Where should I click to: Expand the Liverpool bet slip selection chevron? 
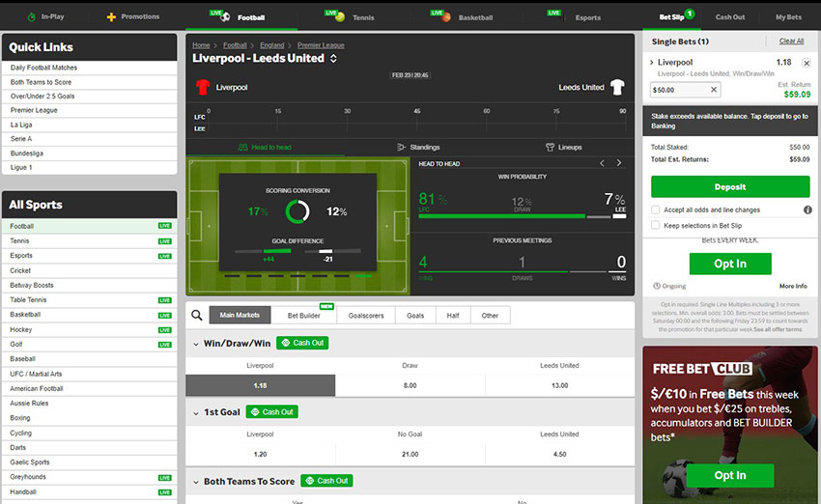652,63
